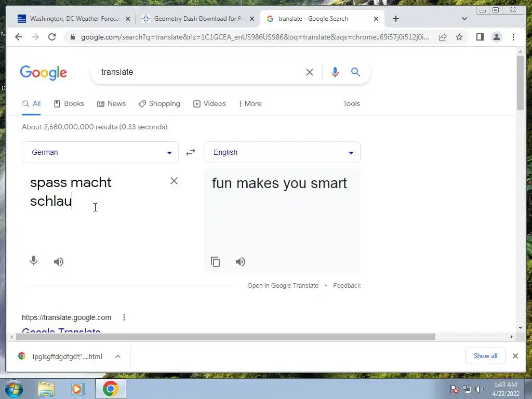Image resolution: width=532 pixels, height=399 pixels.
Task: Open the downloaded lpglsgffdgdfgdf html file
Action: (60, 356)
